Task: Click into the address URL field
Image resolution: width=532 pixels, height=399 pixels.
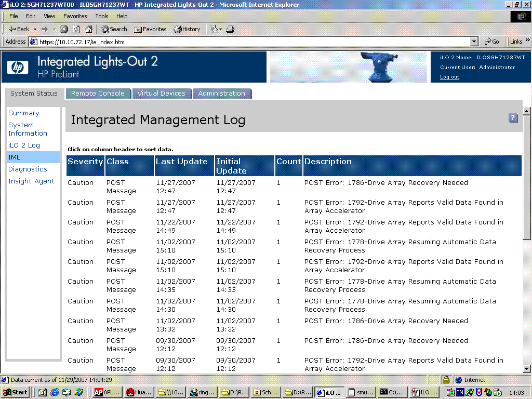Action: click(251, 42)
